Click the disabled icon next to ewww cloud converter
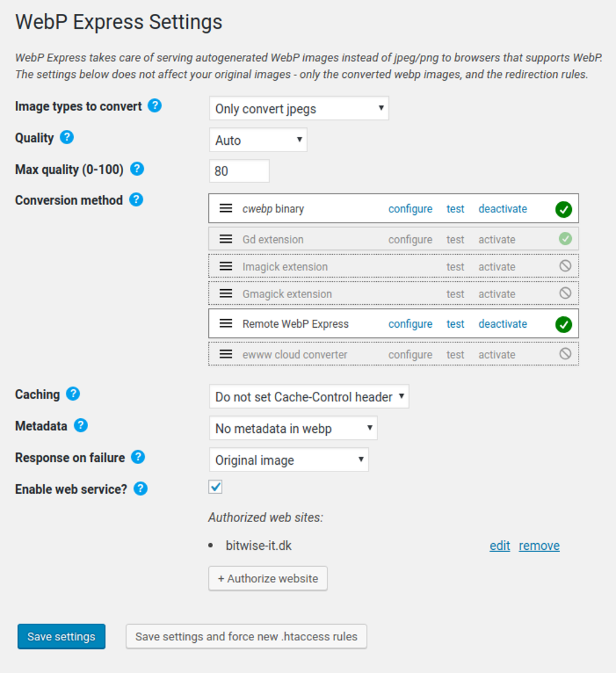This screenshot has height=673, width=616. click(563, 354)
